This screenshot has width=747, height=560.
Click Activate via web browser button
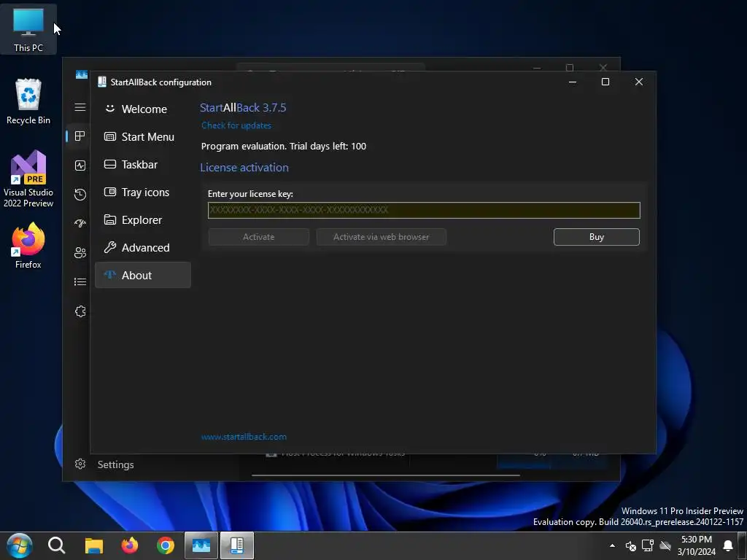[381, 237]
